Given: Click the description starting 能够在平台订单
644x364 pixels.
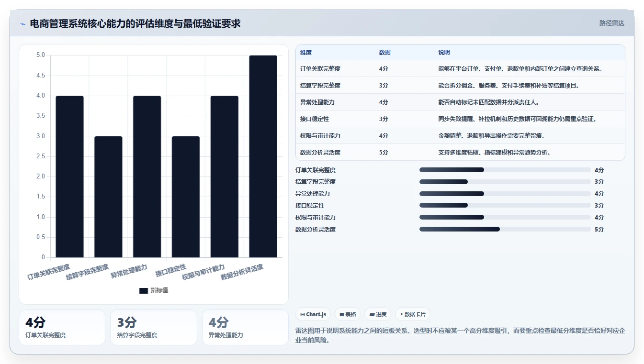Looking at the screenshot, I should click(x=520, y=69).
